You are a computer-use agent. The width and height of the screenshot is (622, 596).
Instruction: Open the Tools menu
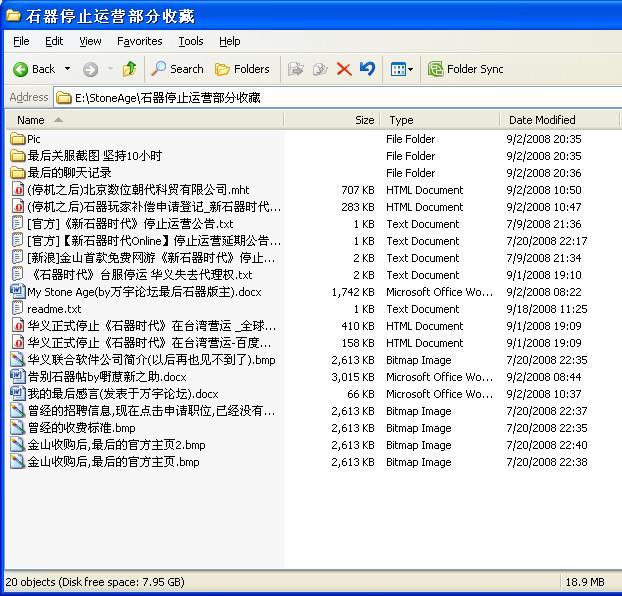[x=191, y=41]
